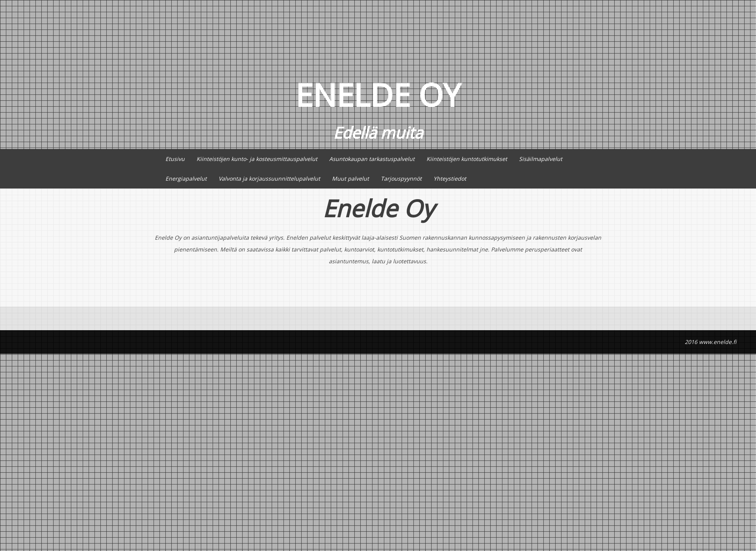Navigate to Asuntokaupan tarkastuspalvelut section
Screen dimensions: 756x551
(x=372, y=159)
